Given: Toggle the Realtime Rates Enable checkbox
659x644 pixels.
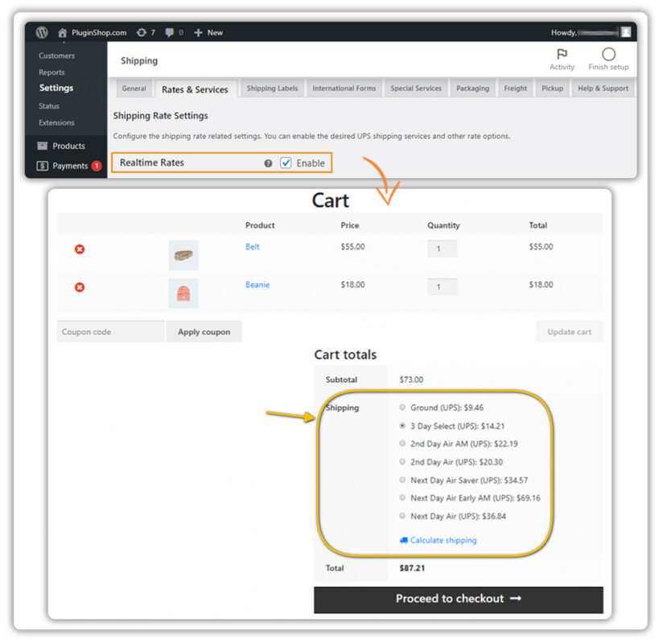Looking at the screenshot, I should pyautogui.click(x=286, y=163).
